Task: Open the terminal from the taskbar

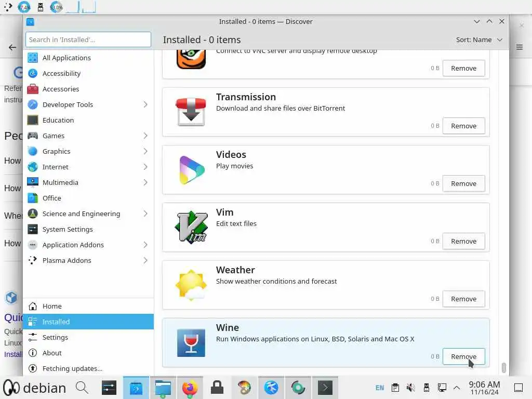Action: [x=325, y=388]
